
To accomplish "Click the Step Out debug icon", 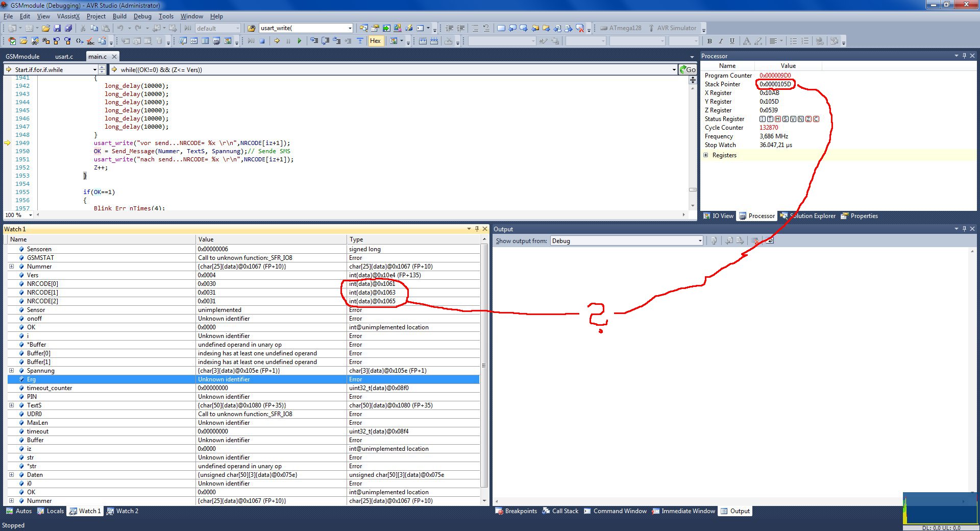I will (337, 41).
